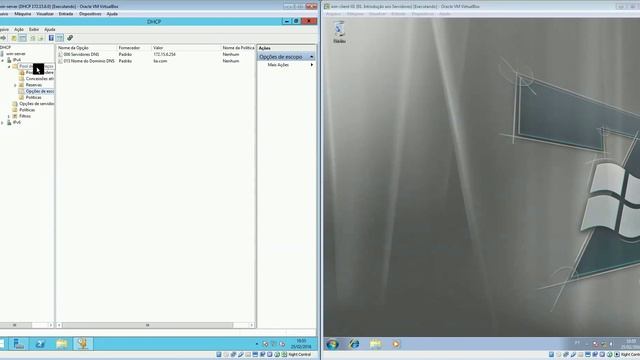
Task: Click the 015 Nome do Domínio DNS option icon
Action: coord(60,61)
